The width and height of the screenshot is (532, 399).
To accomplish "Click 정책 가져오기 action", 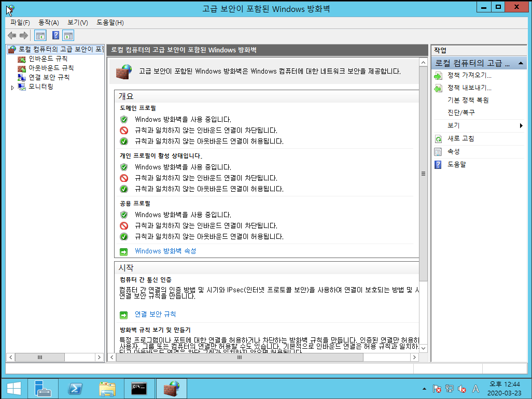I will 469,75.
